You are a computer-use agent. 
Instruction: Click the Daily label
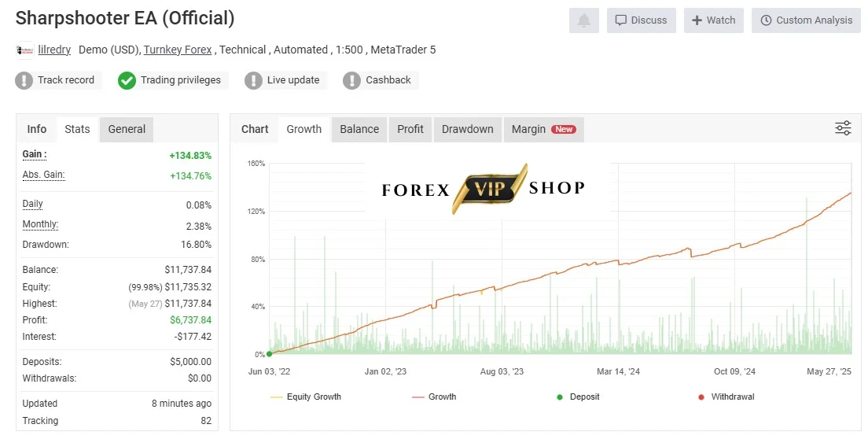[x=33, y=204]
